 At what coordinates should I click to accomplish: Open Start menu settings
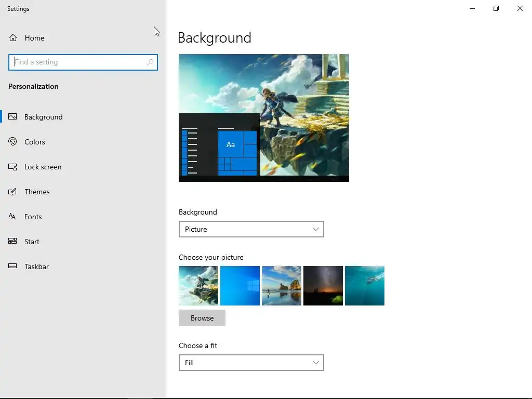pos(83,242)
